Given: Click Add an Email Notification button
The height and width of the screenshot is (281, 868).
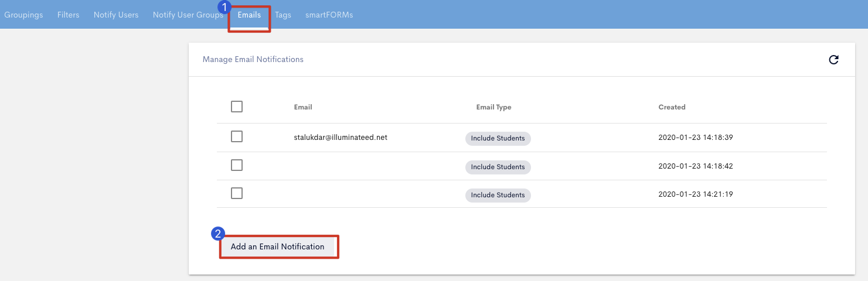Looking at the screenshot, I should point(277,246).
